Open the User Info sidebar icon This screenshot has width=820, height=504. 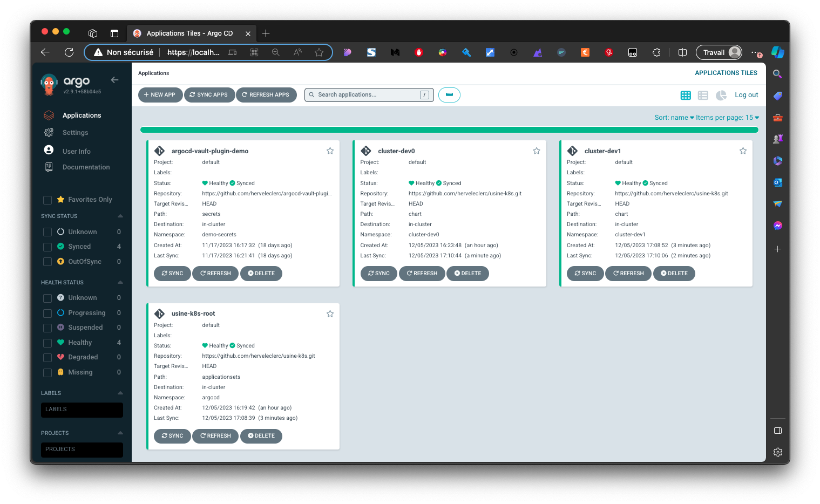[x=49, y=151]
